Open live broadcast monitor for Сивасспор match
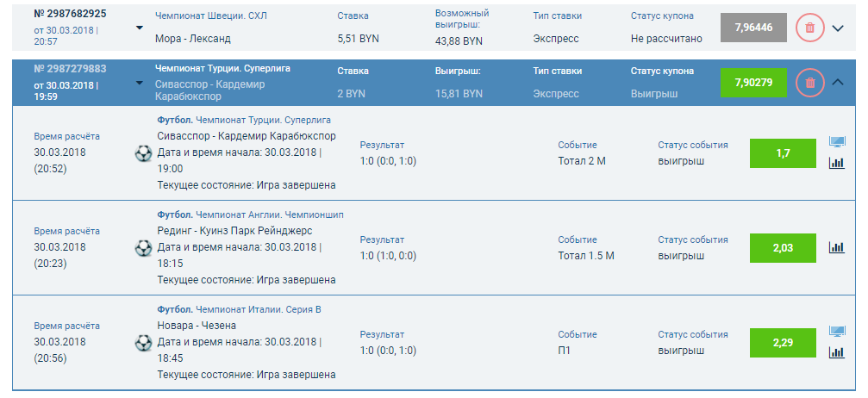 [836, 142]
